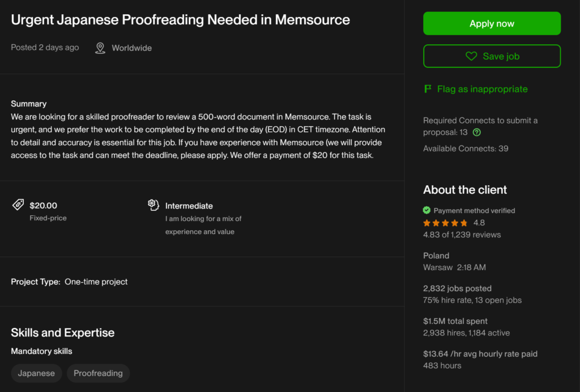The height and width of the screenshot is (392, 580).
Task: Select the Proofreading skill tag
Action: coord(98,373)
